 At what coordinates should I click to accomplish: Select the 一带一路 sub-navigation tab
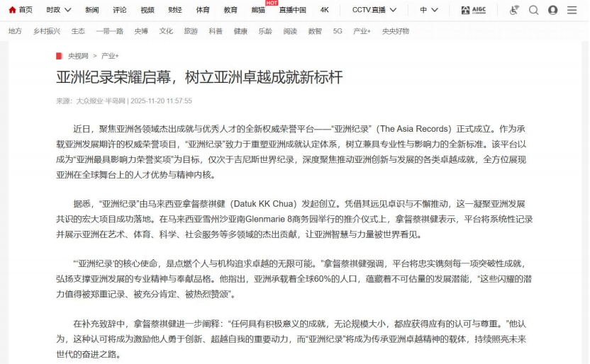[x=109, y=31]
